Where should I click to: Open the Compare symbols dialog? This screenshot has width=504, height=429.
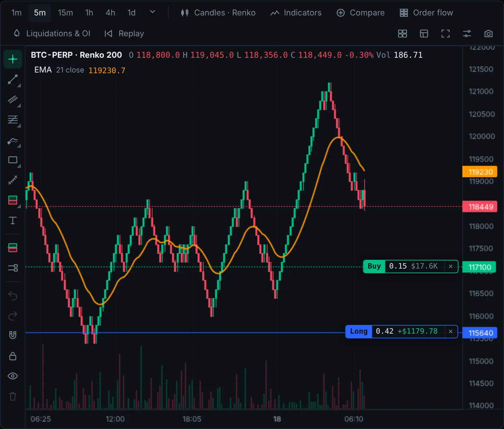click(x=361, y=13)
